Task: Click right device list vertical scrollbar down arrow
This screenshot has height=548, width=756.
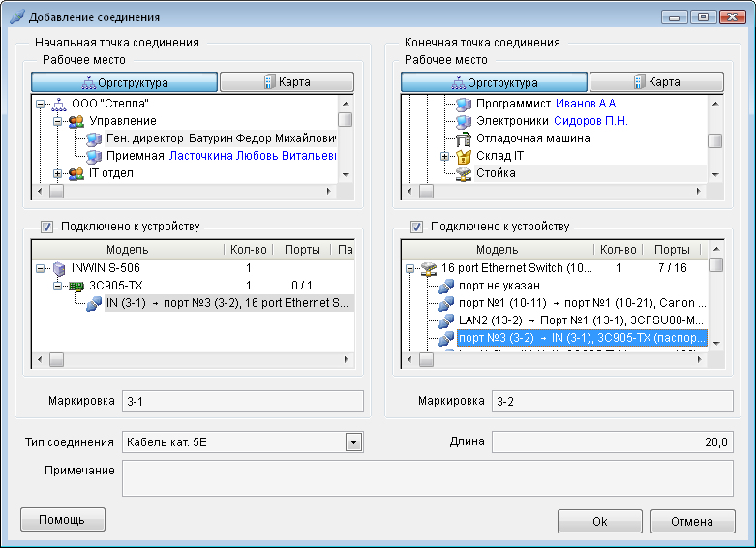Action: pyautogui.click(x=716, y=344)
